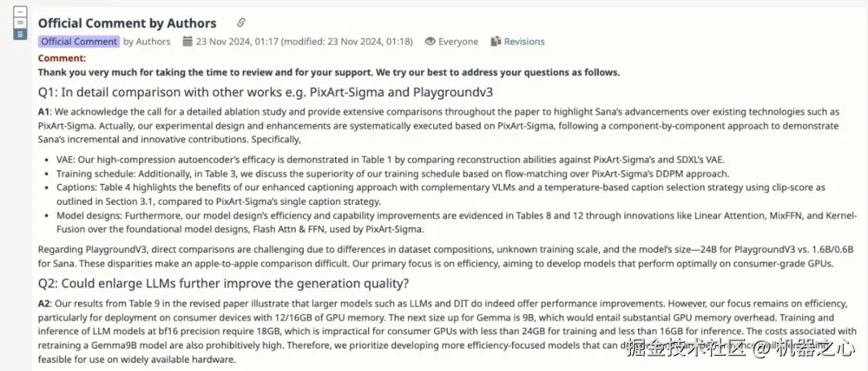Click the VAE bullet point text
This screenshot has height=371, width=868.
pyautogui.click(x=391, y=160)
